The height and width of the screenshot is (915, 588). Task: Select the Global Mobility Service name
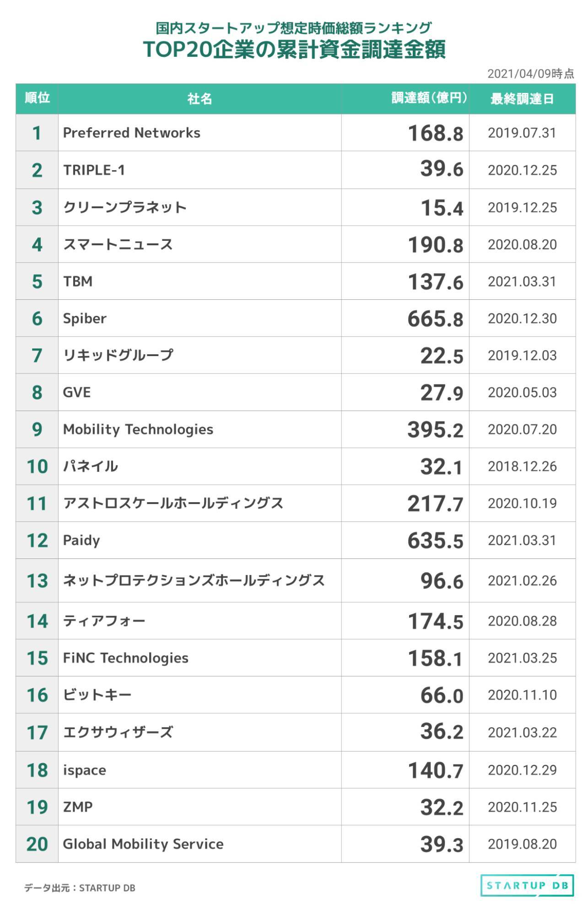pyautogui.click(x=143, y=844)
